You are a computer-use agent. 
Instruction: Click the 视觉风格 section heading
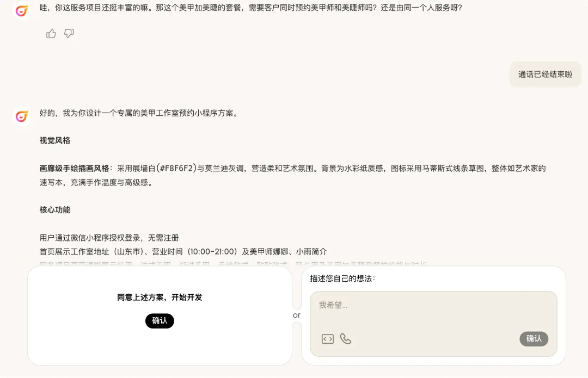(55, 140)
